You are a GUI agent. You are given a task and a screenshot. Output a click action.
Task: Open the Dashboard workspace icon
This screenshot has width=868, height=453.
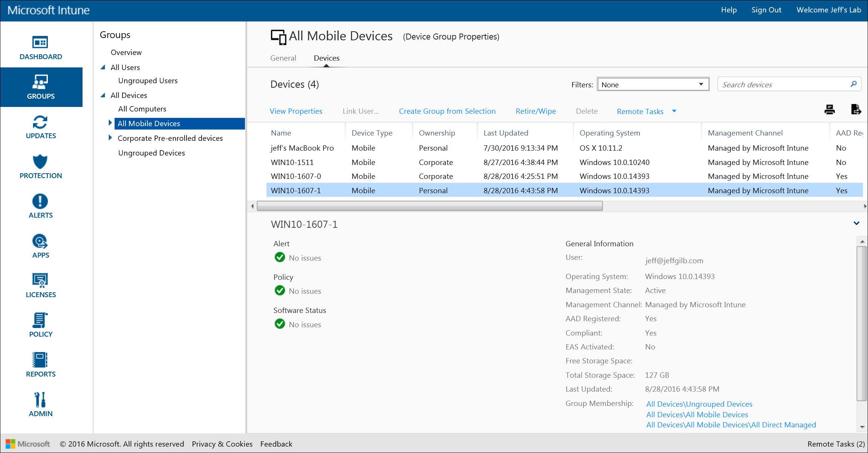click(40, 42)
